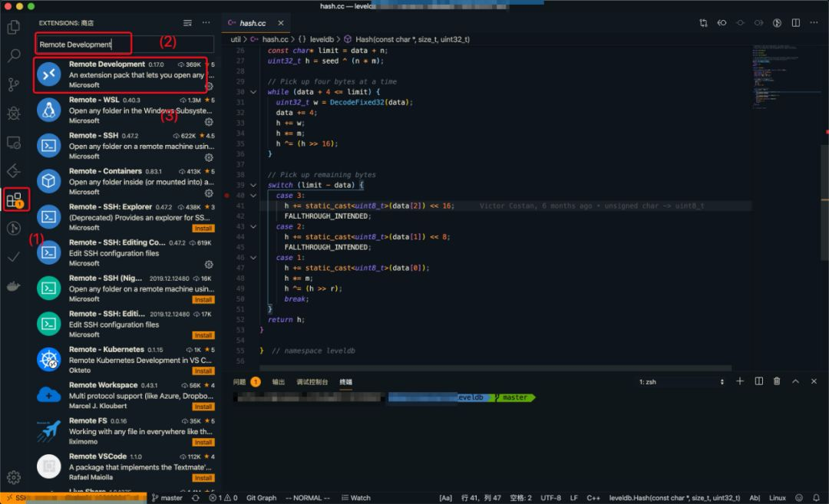The height and width of the screenshot is (504, 829).
Task: Click gear icon for Remote - Containers extension
Action: click(209, 193)
